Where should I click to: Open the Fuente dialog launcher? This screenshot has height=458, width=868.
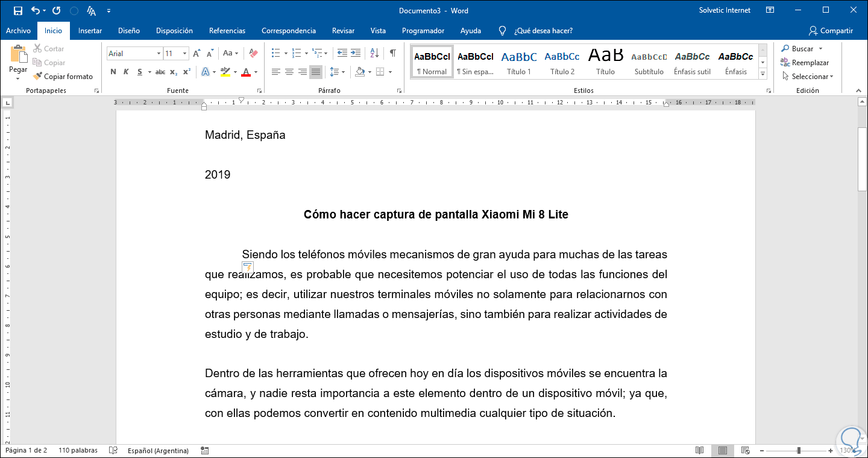click(259, 91)
